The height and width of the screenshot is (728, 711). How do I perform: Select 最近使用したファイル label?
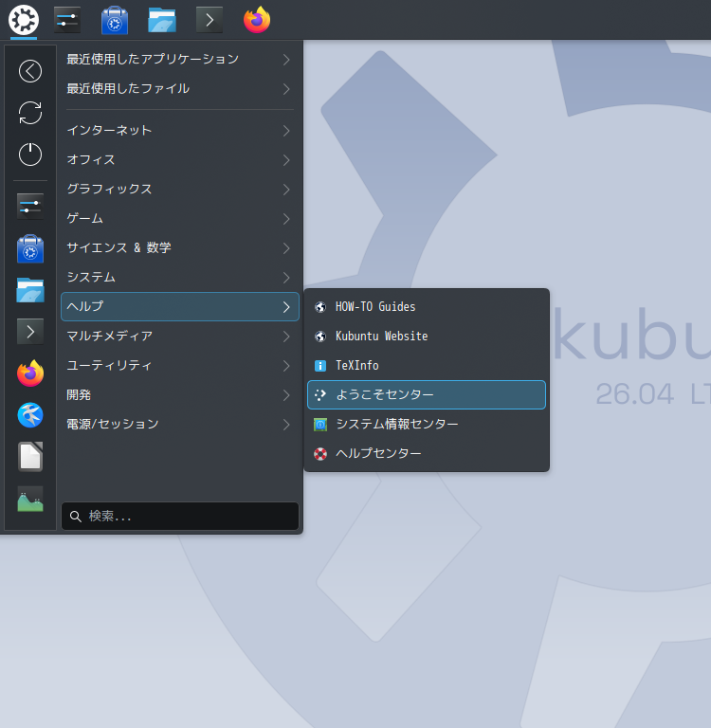point(128,88)
